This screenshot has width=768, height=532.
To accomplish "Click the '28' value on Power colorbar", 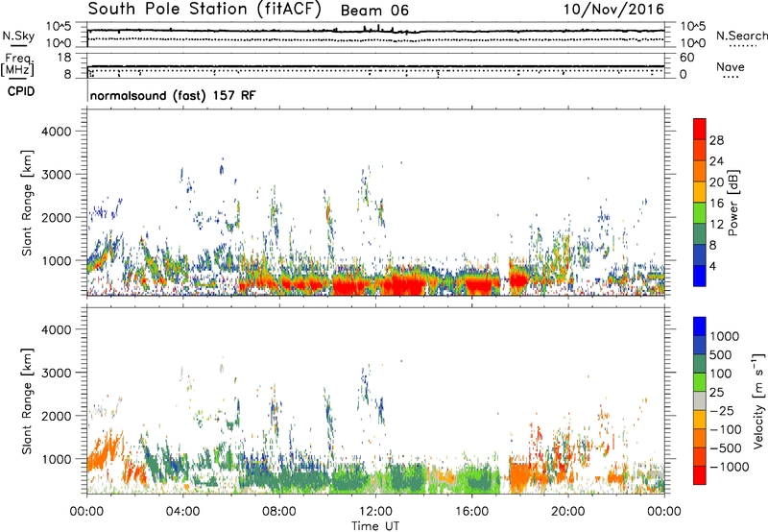I will coord(716,140).
